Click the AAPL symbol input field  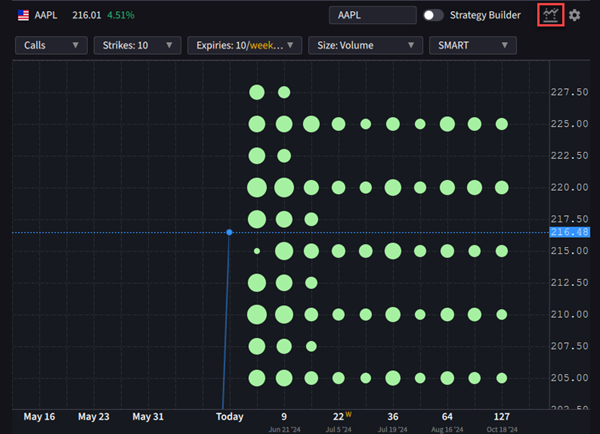click(x=373, y=15)
